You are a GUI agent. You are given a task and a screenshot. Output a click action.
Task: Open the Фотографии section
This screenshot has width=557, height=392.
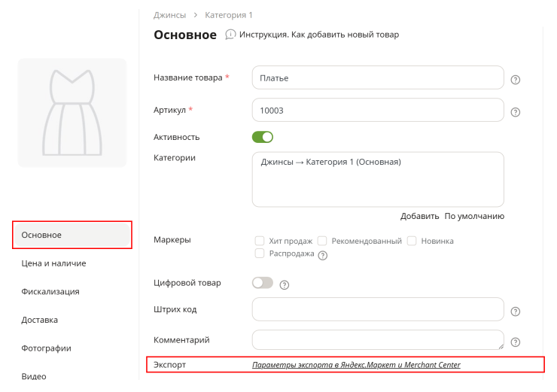pyautogui.click(x=46, y=348)
